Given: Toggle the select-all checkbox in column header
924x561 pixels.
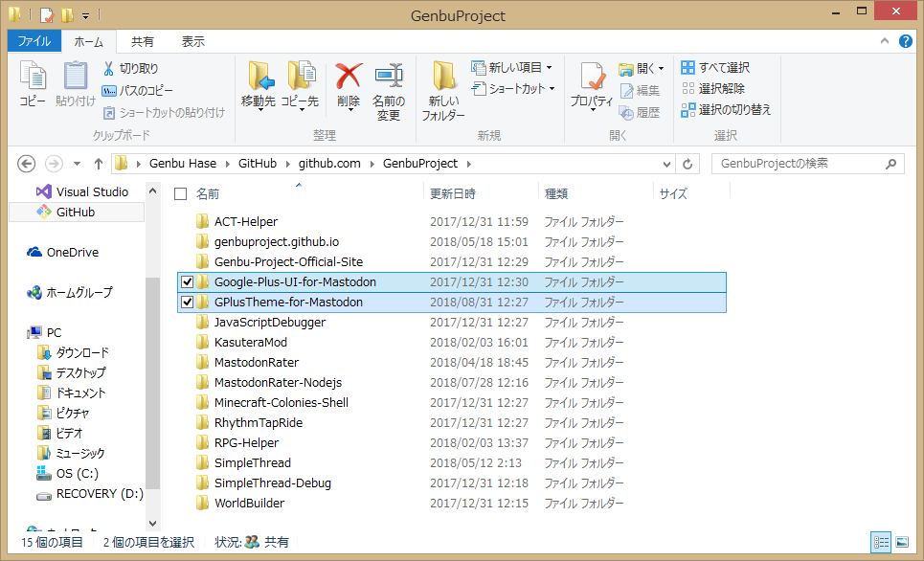Looking at the screenshot, I should [180, 194].
